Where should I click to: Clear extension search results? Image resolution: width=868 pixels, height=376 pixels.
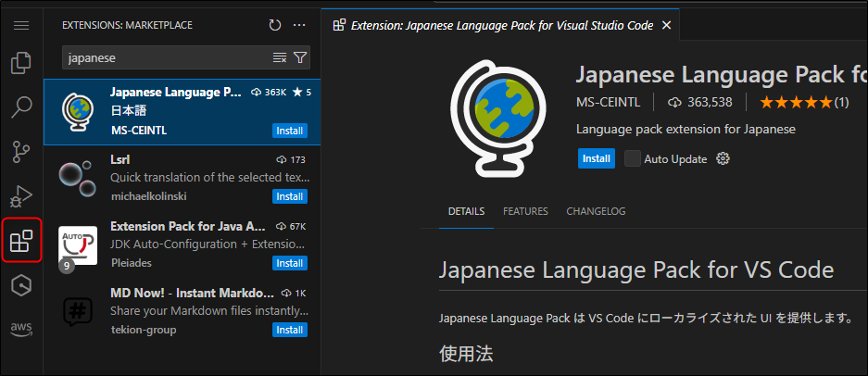click(x=280, y=57)
